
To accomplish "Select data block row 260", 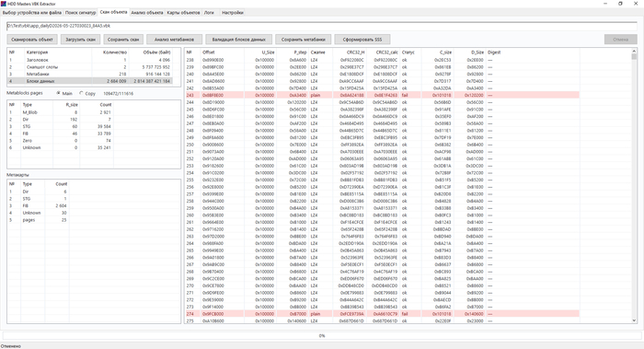I will (382, 215).
